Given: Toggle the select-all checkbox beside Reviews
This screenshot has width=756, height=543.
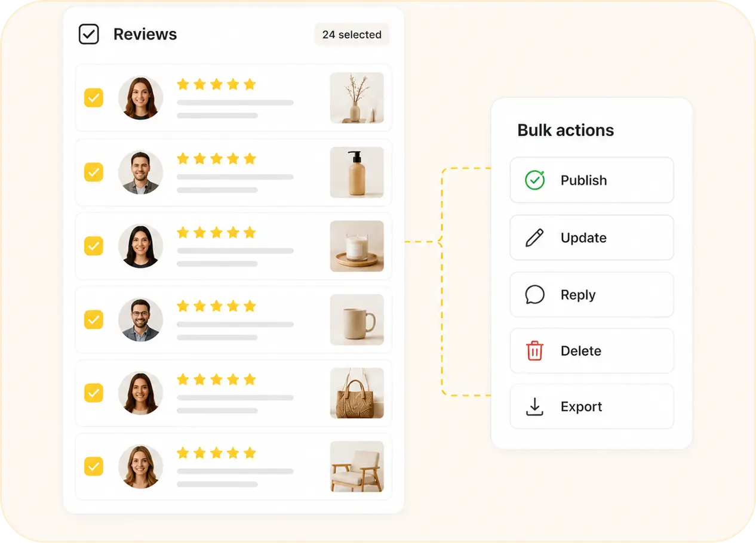Looking at the screenshot, I should (89, 34).
